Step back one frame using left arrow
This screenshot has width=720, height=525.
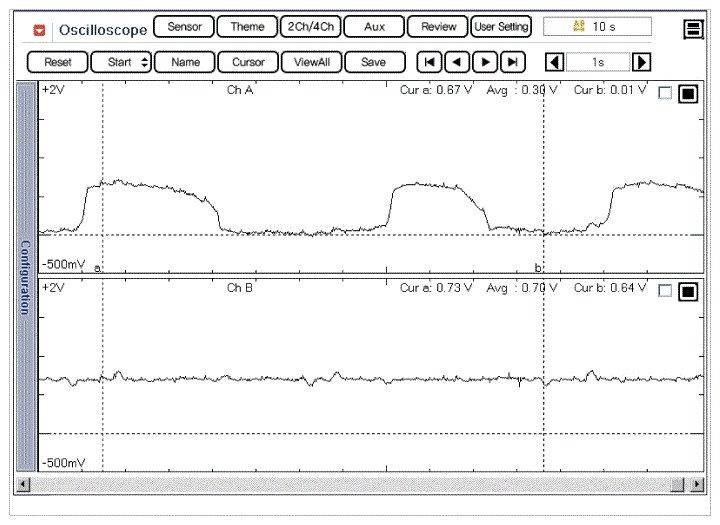[x=457, y=62]
